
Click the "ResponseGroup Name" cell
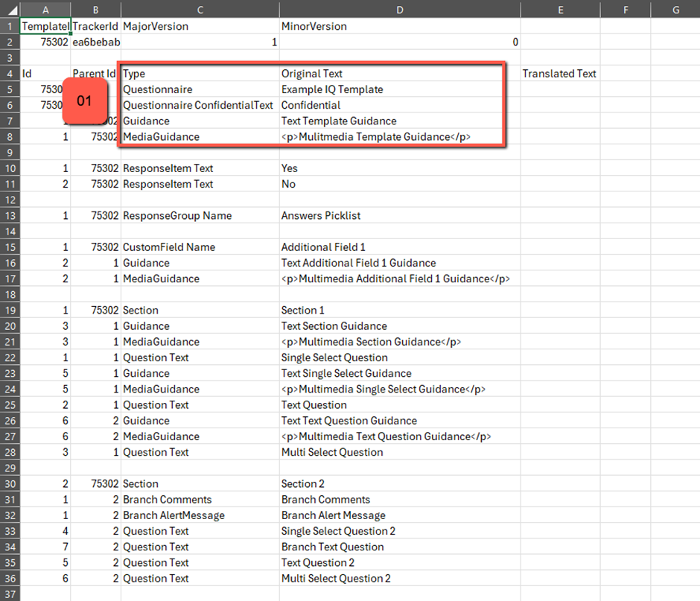[177, 215]
